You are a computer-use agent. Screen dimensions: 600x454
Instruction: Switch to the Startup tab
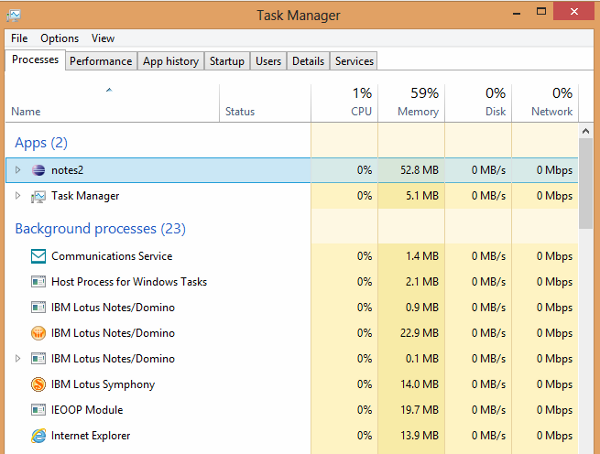[x=227, y=61]
